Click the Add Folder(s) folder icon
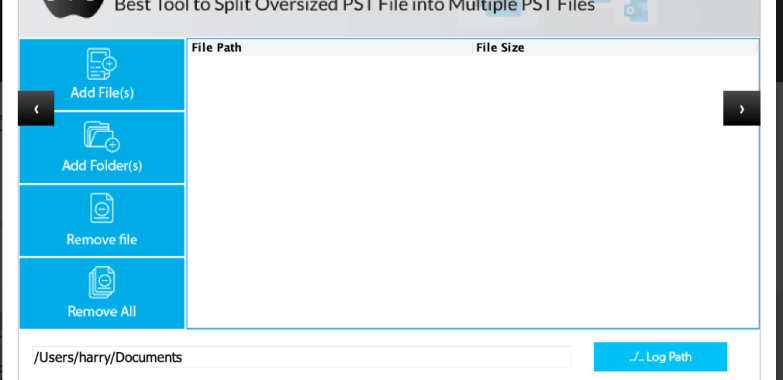The image size is (783, 380). coord(102,136)
